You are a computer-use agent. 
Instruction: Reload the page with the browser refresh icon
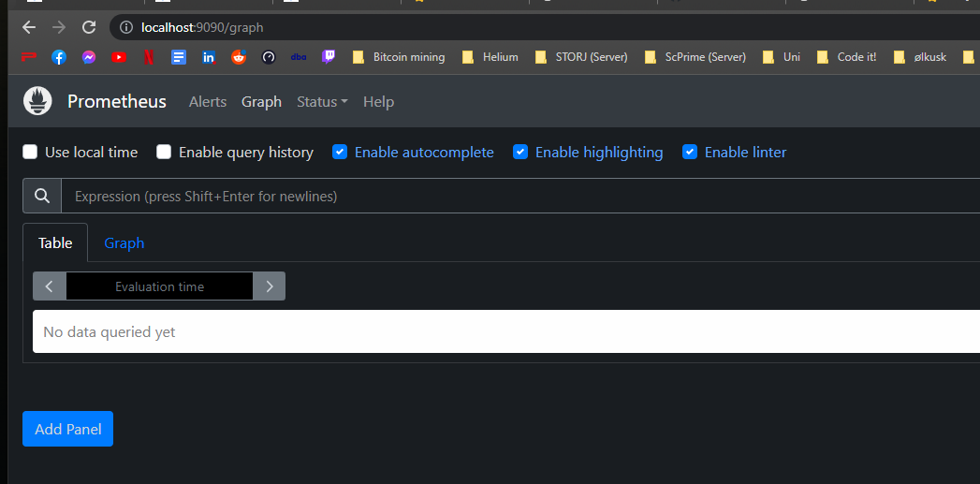tap(89, 27)
